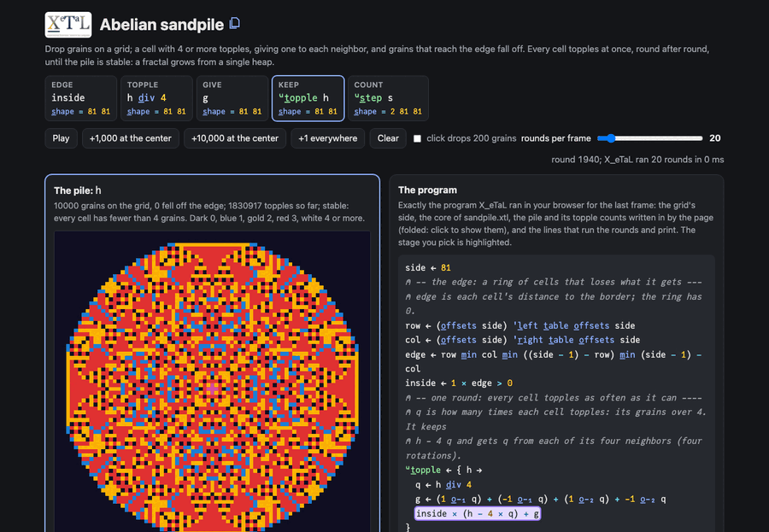The width and height of the screenshot is (769, 532).
Task: Click the 'Abelian sandpile' title
Action: point(161,25)
